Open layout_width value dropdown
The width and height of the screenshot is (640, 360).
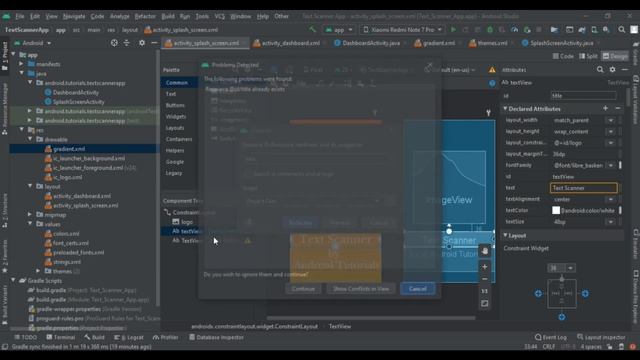coord(611,120)
